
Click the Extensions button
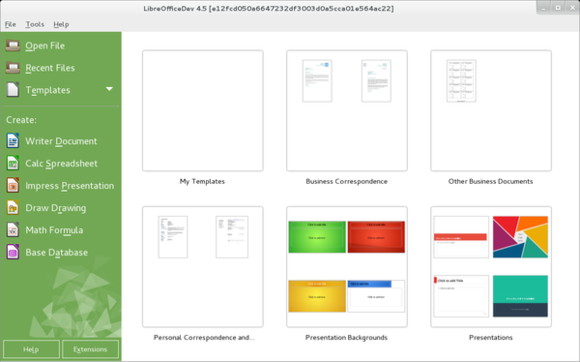90,349
